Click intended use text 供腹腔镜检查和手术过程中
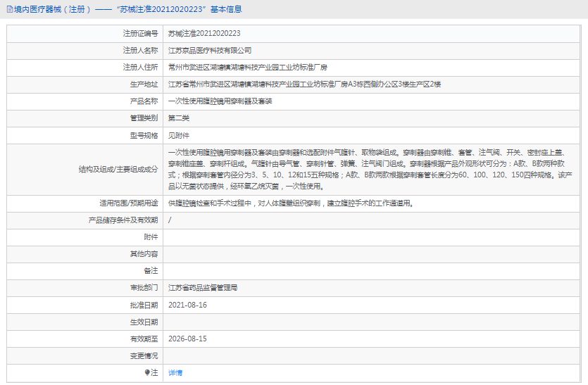 [291, 203]
